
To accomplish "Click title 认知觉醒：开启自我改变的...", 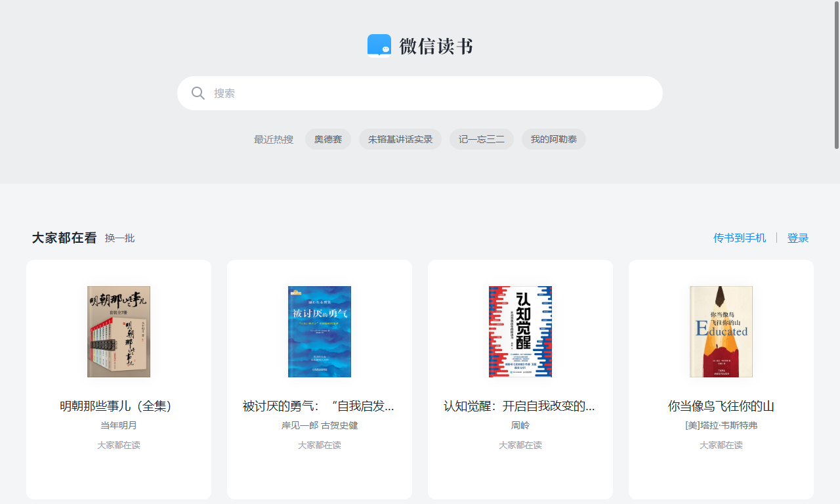I will tap(519, 406).
